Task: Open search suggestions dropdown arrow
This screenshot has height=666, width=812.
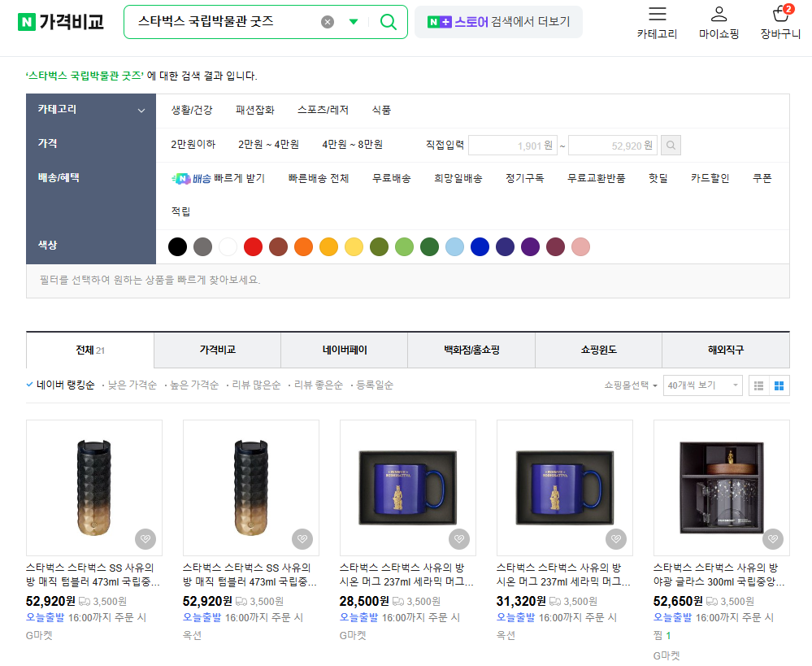Action: [x=354, y=22]
